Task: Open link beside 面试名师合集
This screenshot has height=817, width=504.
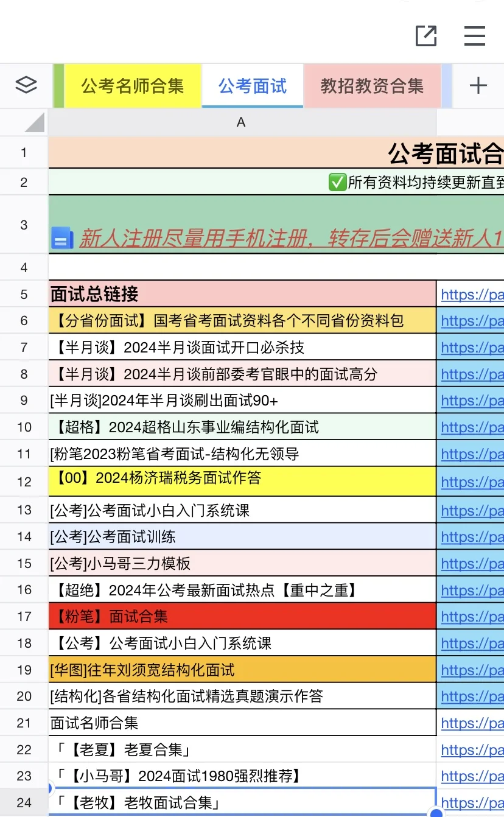Action: point(472,723)
